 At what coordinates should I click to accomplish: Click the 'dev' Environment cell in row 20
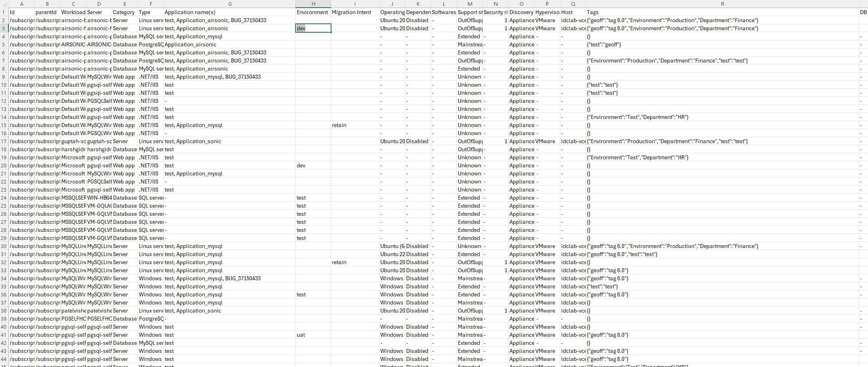point(313,165)
